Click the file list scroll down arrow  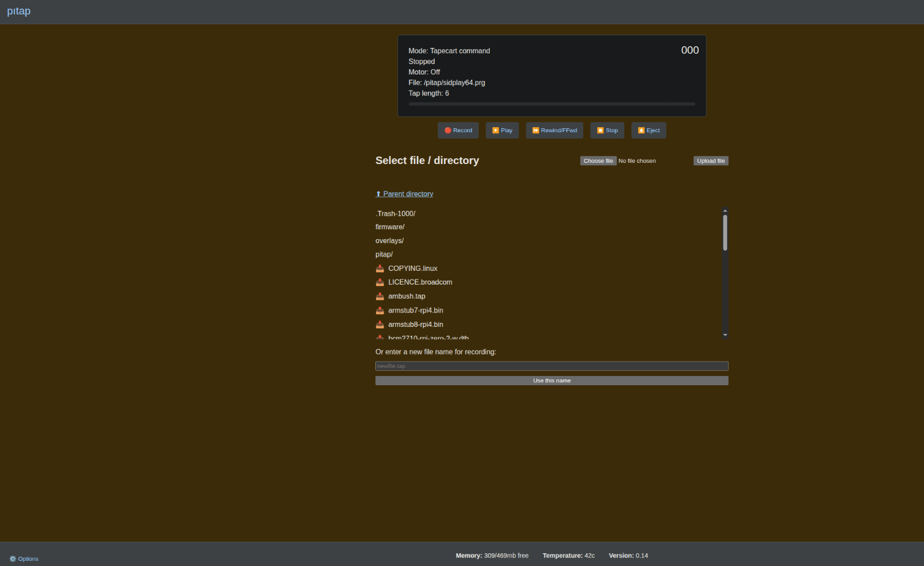(725, 335)
